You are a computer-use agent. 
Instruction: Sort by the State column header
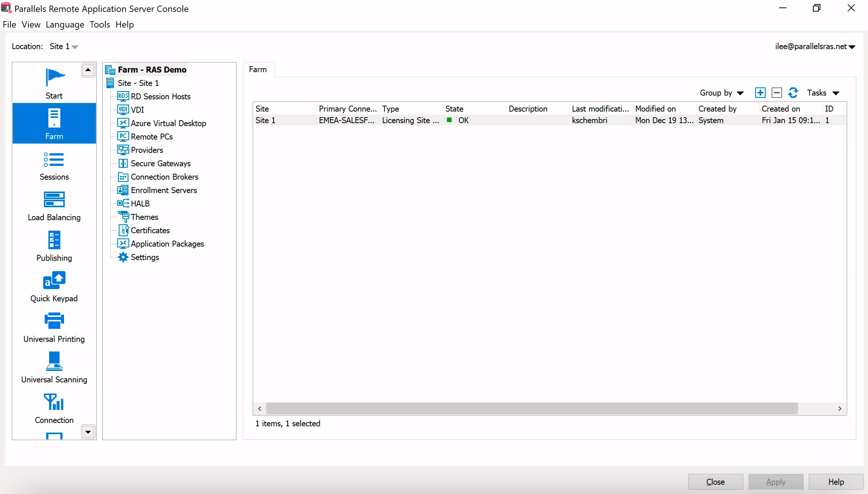(x=475, y=109)
